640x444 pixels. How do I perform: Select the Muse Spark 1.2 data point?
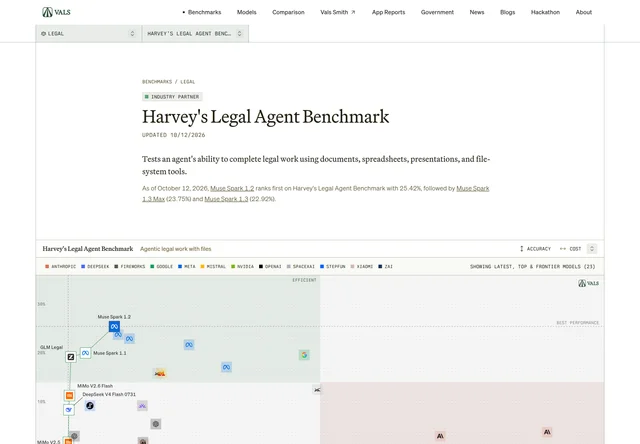(x=114, y=326)
